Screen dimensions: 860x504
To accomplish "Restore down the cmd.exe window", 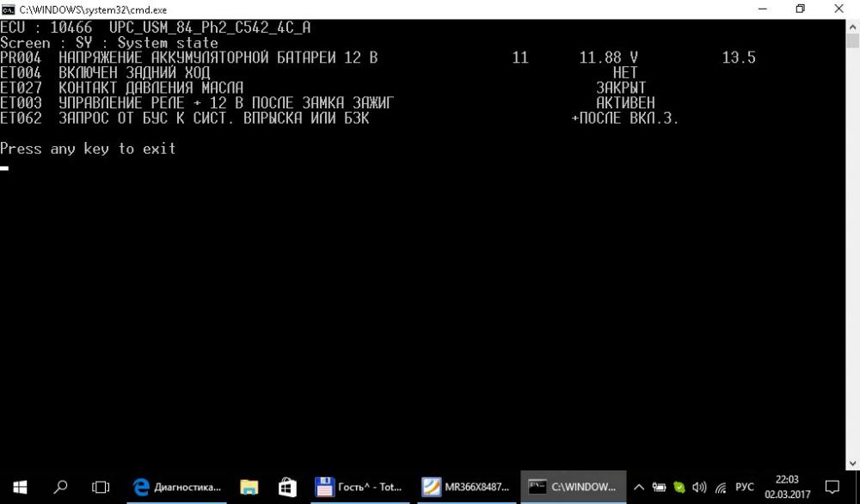I will click(x=800, y=9).
